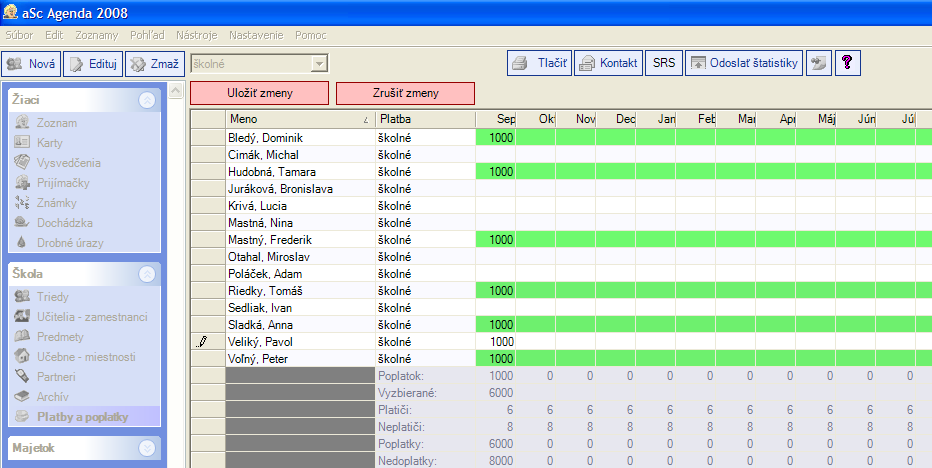932x468 pixels.
Task: Open the Nastavenie menu
Action: pyautogui.click(x=256, y=36)
